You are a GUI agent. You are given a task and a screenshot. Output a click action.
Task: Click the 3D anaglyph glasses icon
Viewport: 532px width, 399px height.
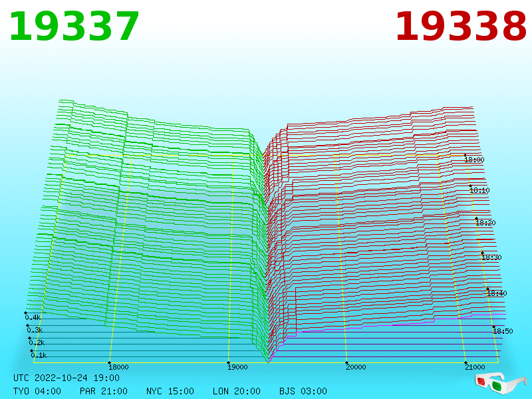tap(501, 382)
